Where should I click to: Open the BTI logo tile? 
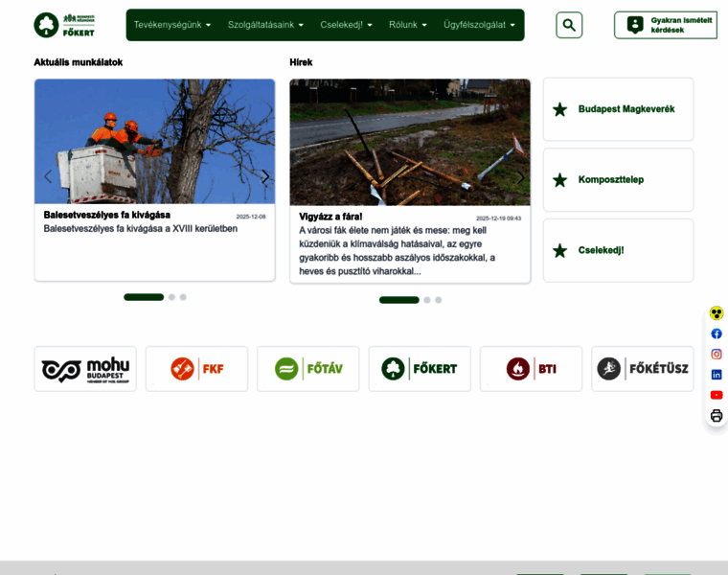pyautogui.click(x=531, y=369)
